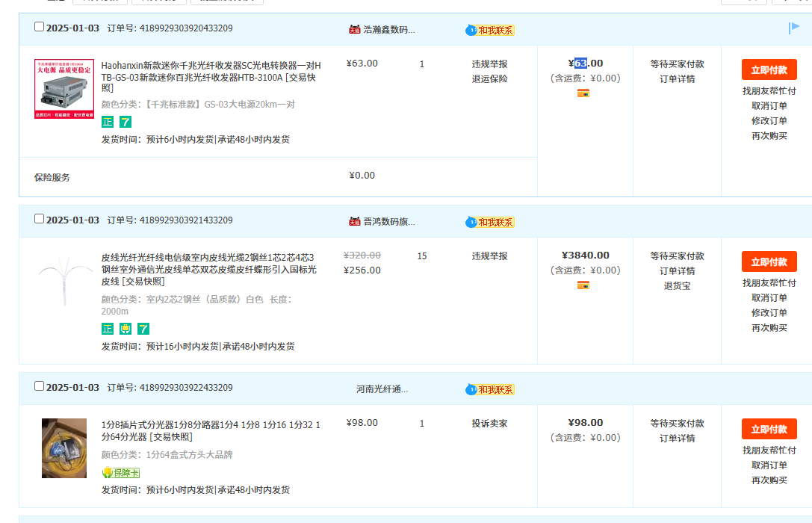The height and width of the screenshot is (523, 812).
Task: Click 取消订单 on the ¥98.00 splitter order
Action: click(769, 465)
